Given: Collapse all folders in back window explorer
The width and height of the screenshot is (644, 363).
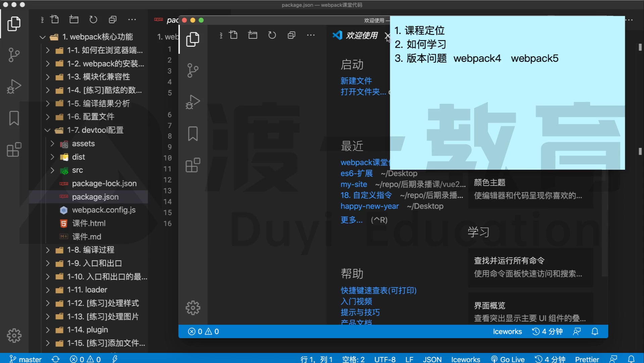Looking at the screenshot, I should [x=112, y=19].
